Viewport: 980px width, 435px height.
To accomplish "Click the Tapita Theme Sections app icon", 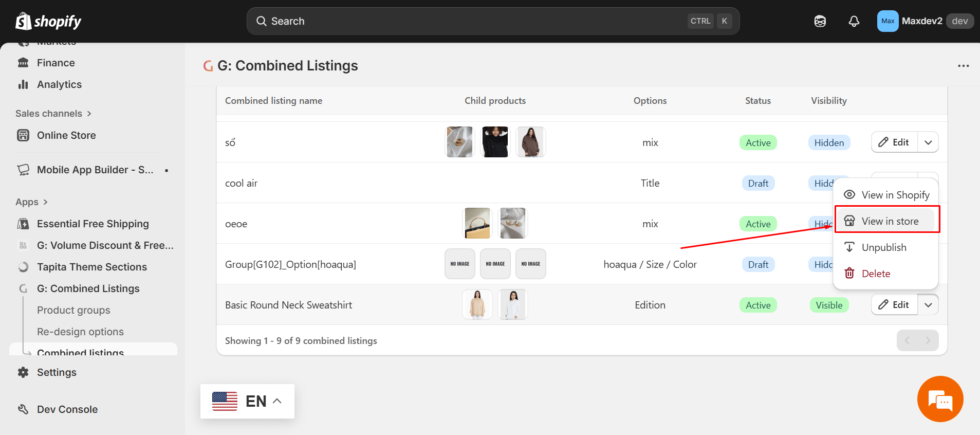I will click(x=23, y=267).
